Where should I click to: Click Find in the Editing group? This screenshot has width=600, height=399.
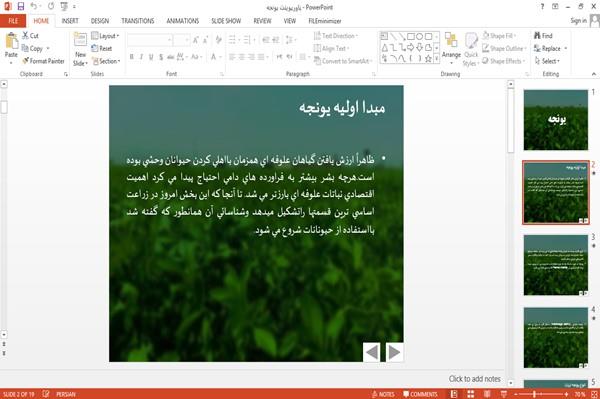pyautogui.click(x=543, y=36)
